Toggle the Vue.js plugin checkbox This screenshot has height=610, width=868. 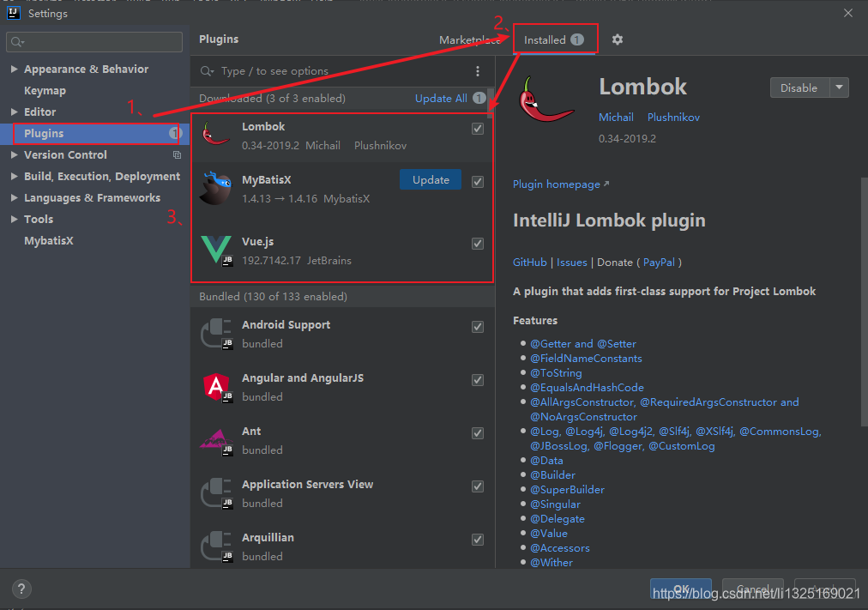coord(478,244)
